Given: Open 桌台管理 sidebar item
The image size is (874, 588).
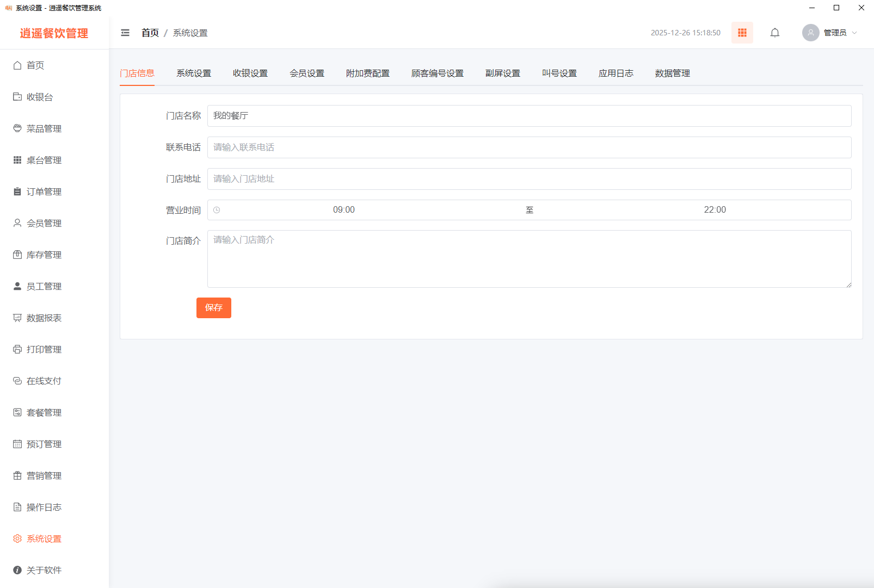Looking at the screenshot, I should (44, 160).
